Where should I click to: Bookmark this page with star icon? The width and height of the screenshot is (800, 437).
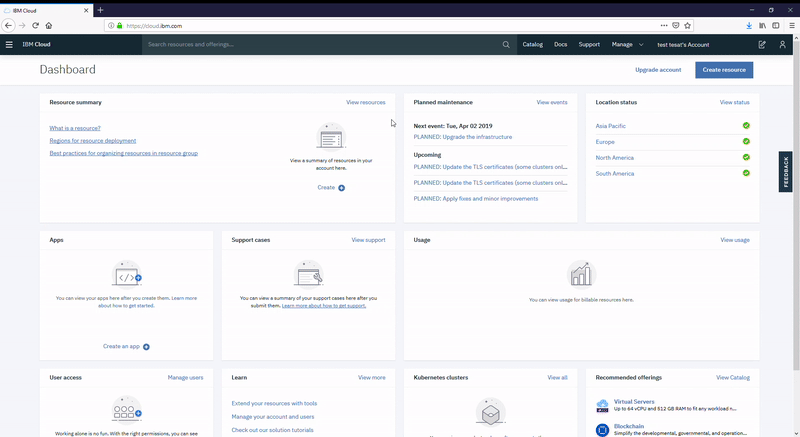coord(687,25)
